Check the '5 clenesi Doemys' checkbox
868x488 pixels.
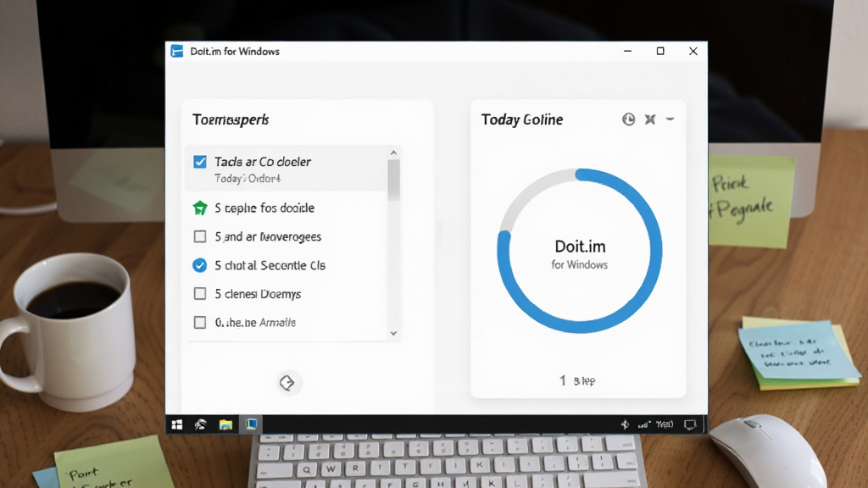pos(200,294)
